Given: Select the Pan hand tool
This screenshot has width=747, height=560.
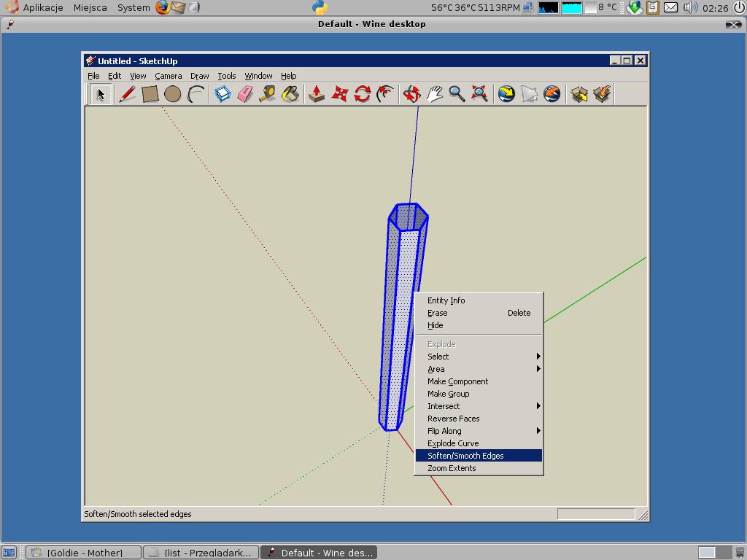Looking at the screenshot, I should coord(434,94).
